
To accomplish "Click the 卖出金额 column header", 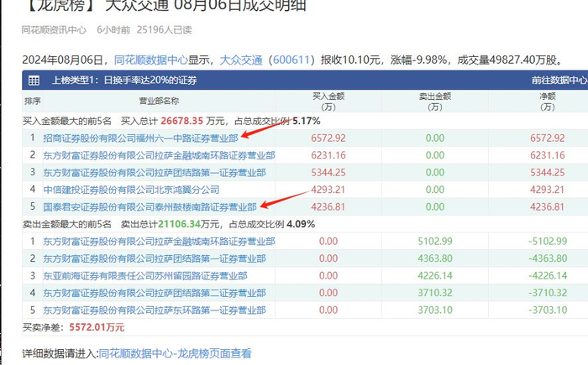I will click(435, 102).
